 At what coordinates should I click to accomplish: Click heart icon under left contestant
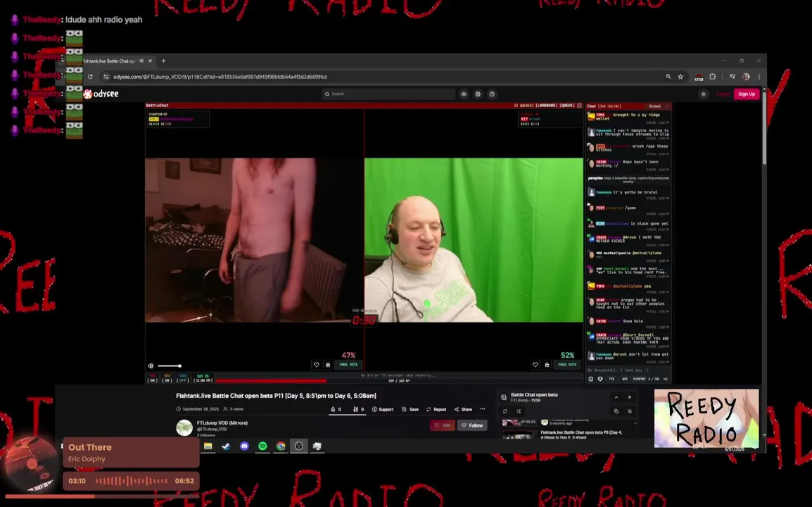tap(317, 365)
